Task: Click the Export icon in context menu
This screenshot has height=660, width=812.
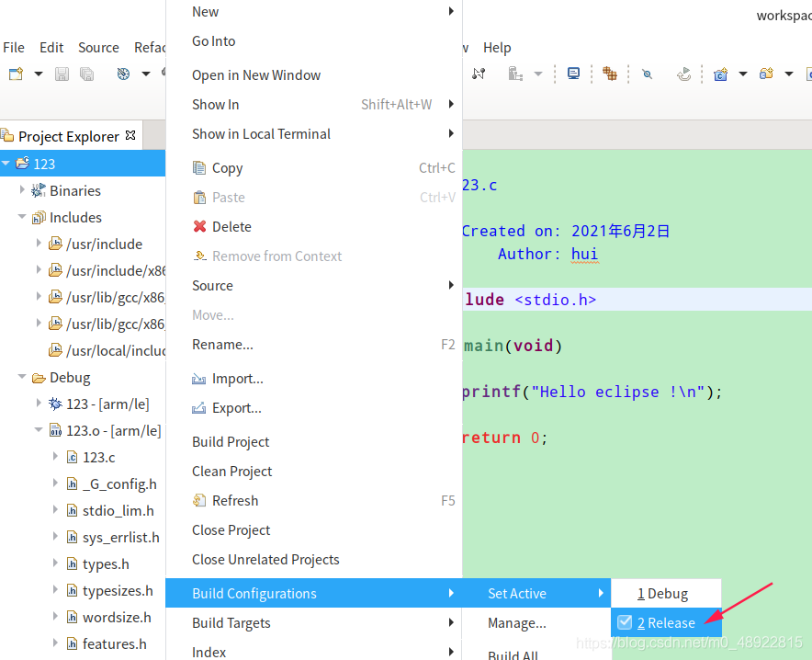Action: click(x=198, y=408)
